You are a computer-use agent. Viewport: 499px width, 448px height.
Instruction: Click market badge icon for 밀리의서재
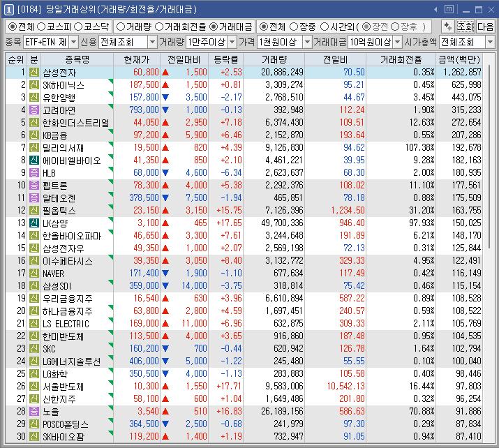pos(34,148)
